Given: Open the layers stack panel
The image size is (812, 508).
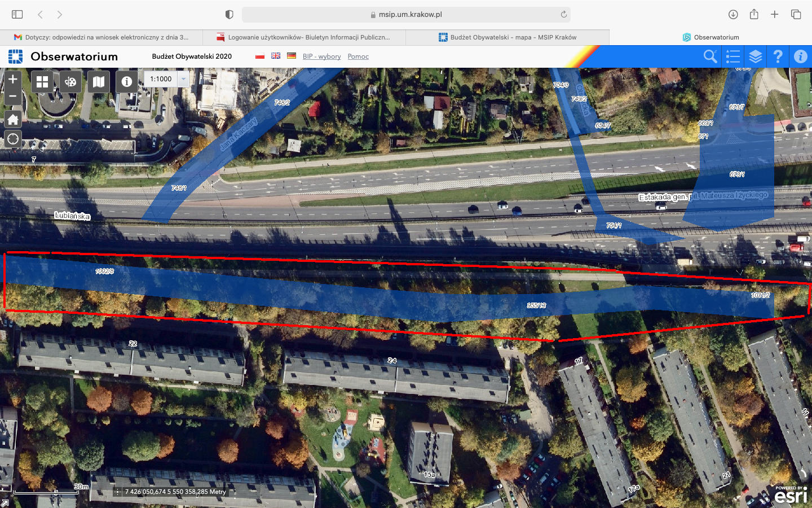Looking at the screenshot, I should 755,56.
